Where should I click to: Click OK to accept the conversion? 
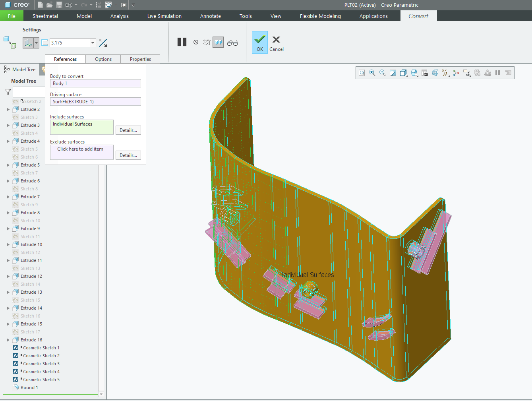point(259,42)
